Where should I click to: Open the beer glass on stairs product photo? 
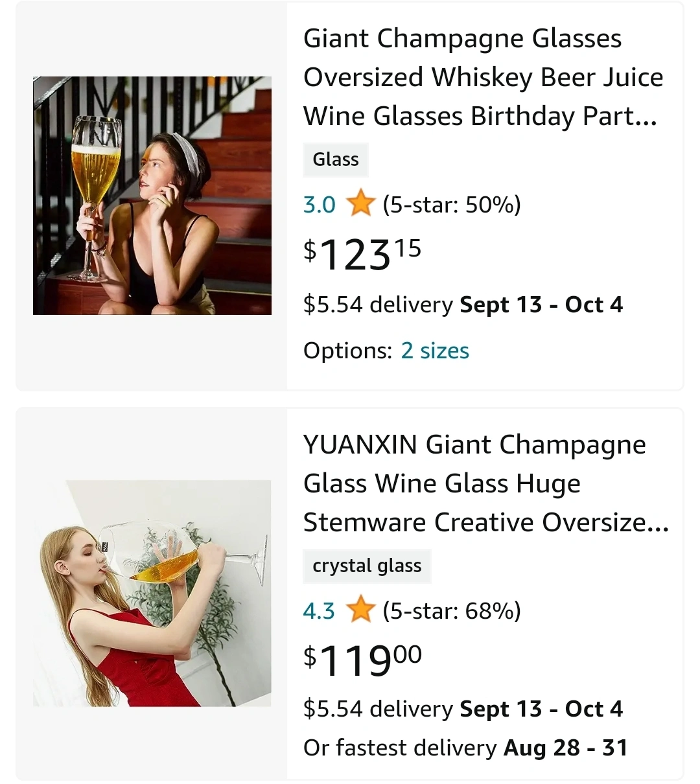coord(152,196)
